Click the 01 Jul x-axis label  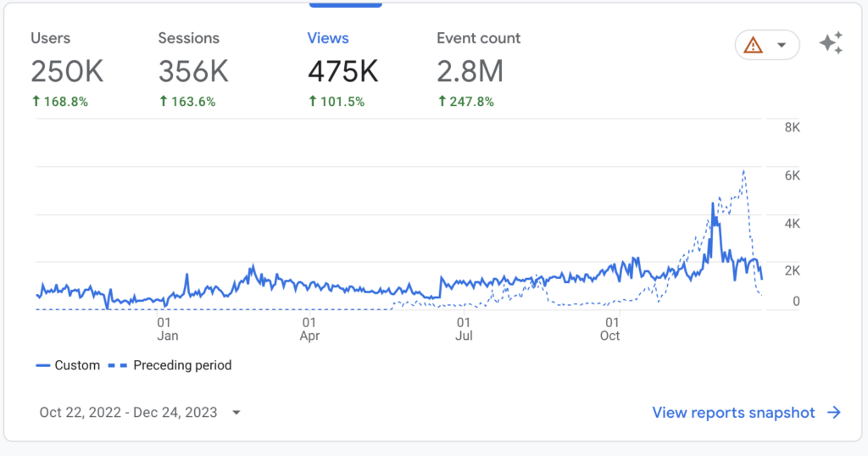tap(464, 329)
